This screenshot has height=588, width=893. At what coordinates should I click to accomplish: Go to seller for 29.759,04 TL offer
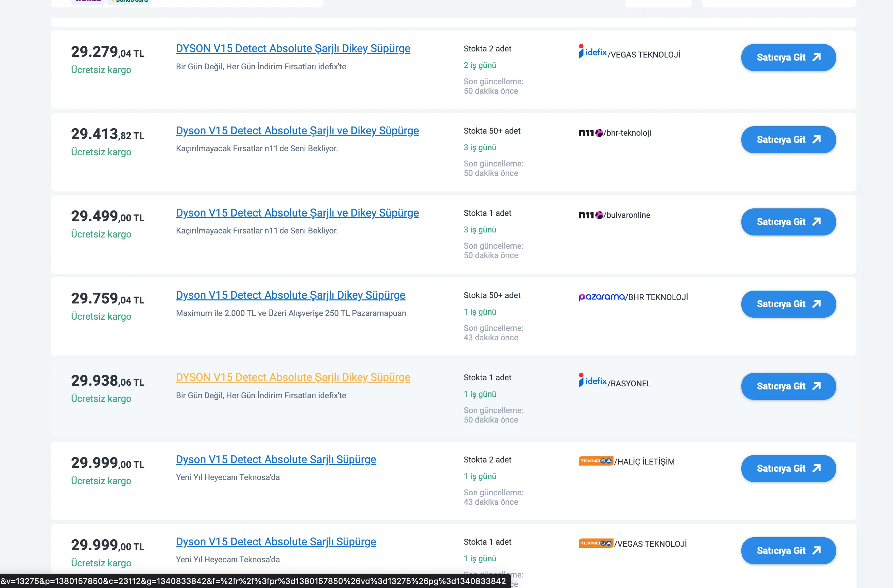point(788,304)
